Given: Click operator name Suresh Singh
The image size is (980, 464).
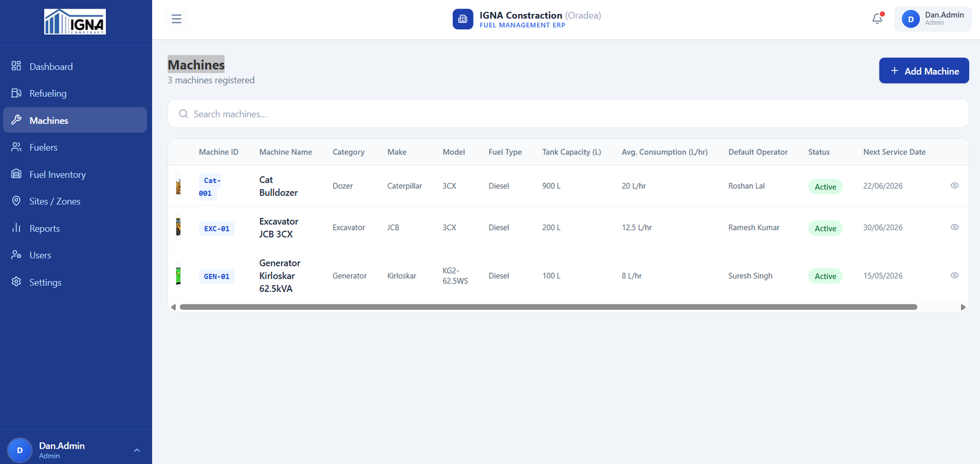Looking at the screenshot, I should (750, 275).
